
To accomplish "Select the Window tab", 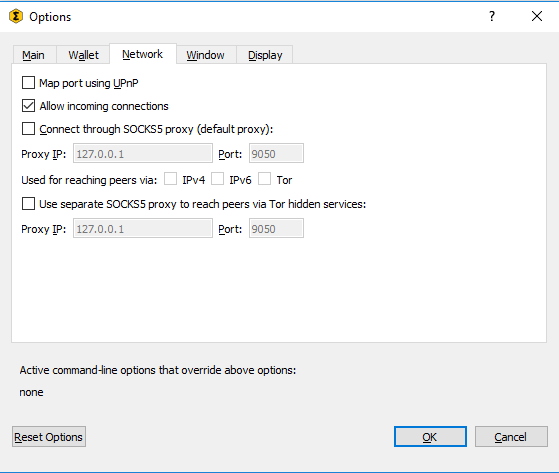I will click(206, 55).
